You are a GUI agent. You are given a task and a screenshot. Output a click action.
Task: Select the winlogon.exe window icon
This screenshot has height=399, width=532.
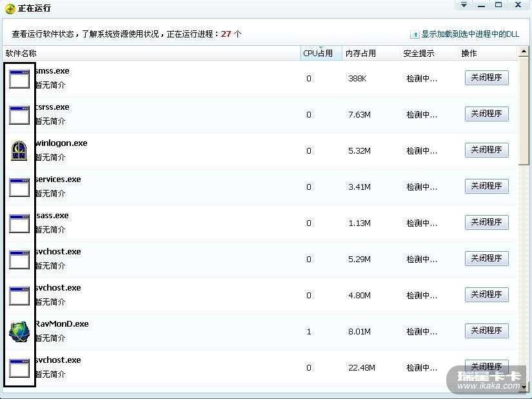19,151
